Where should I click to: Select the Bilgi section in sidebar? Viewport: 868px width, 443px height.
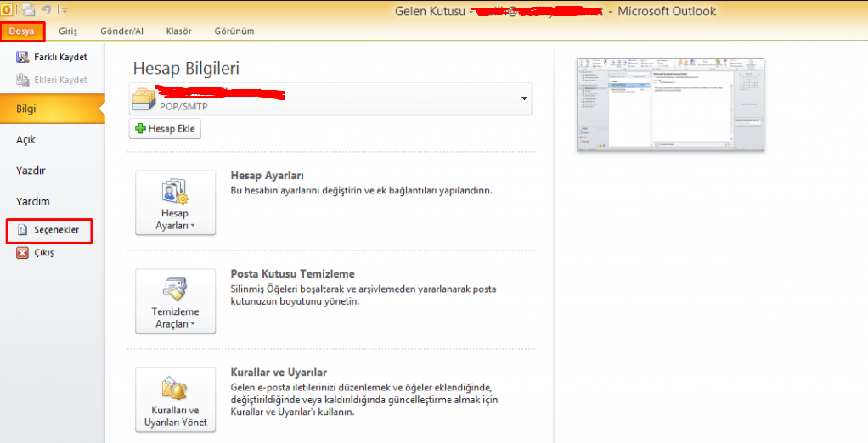[x=52, y=109]
